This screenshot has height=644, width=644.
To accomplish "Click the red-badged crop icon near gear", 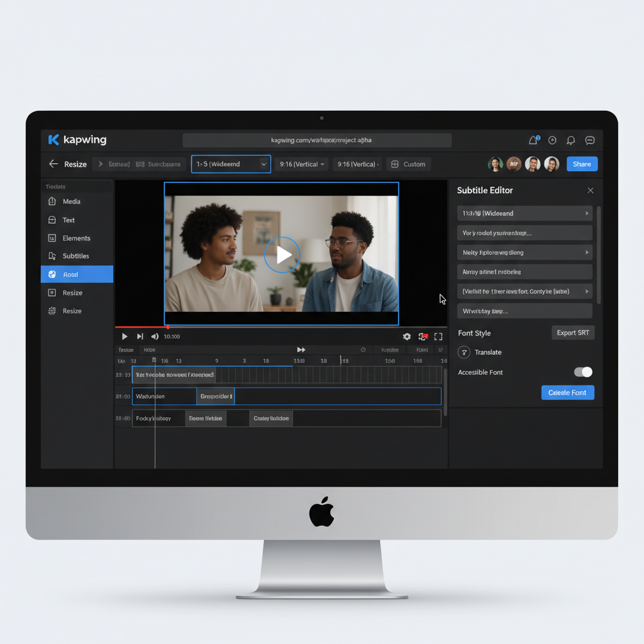I will pos(423,336).
